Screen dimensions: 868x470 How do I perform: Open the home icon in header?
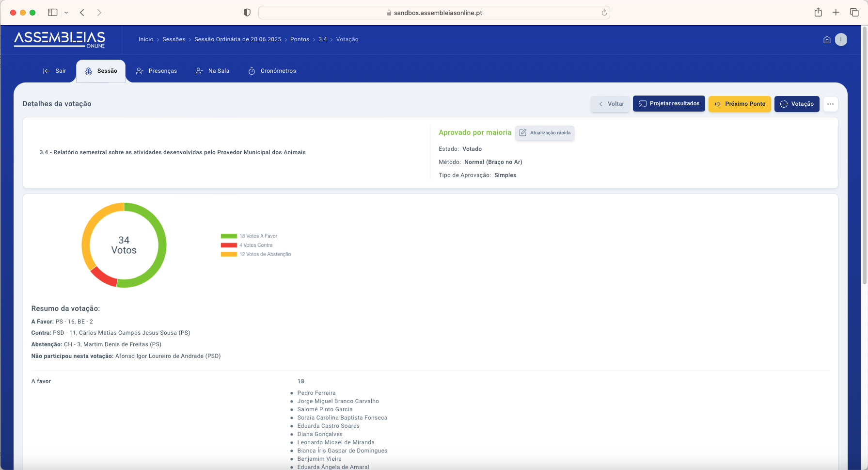tap(827, 40)
